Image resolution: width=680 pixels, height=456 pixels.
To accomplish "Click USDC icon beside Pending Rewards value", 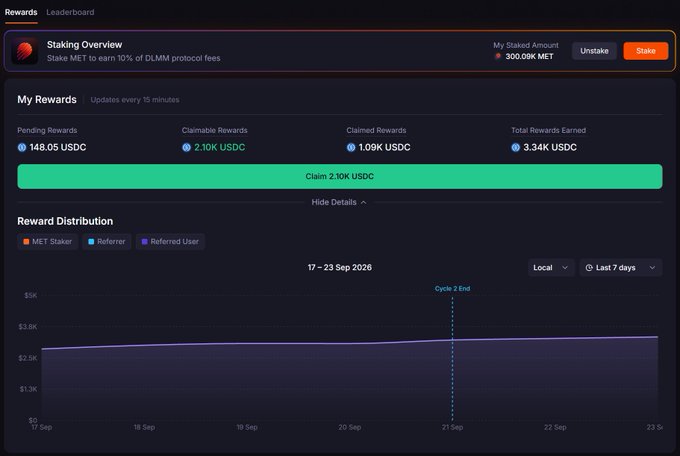I will (x=22, y=148).
